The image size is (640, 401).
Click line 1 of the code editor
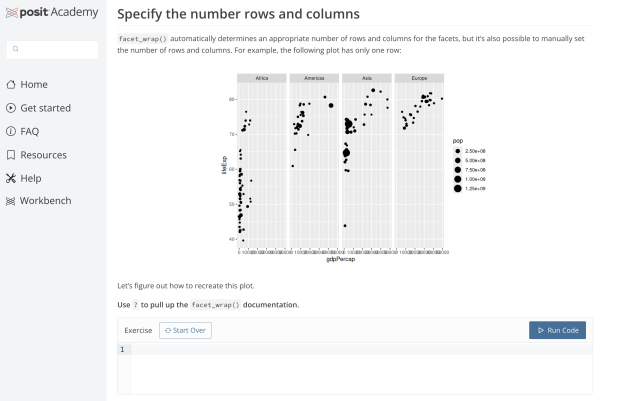360,350
